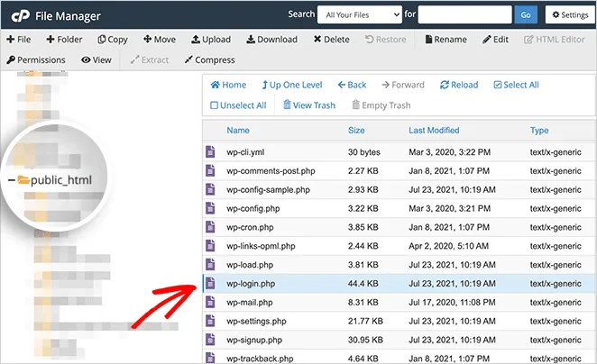
Task: Select wp-login.php file name
Action: (x=251, y=284)
